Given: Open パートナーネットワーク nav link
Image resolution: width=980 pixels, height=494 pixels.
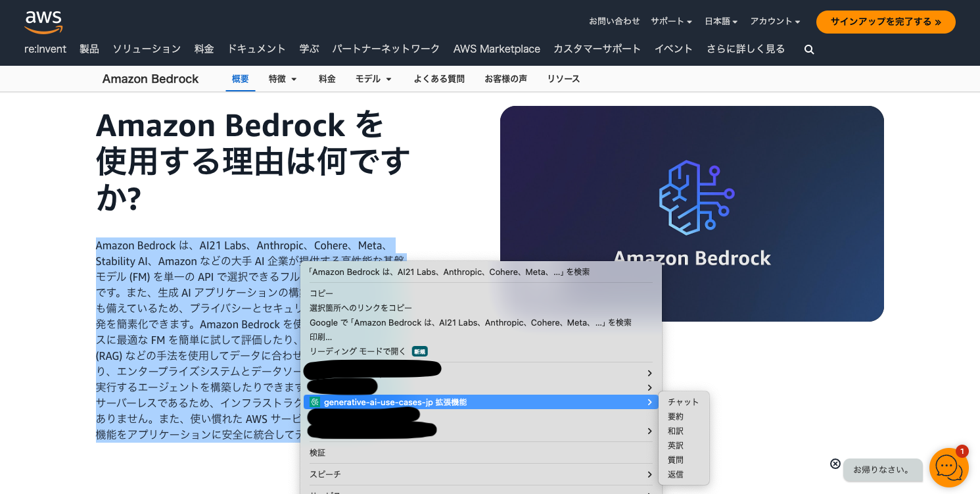Looking at the screenshot, I should 386,49.
